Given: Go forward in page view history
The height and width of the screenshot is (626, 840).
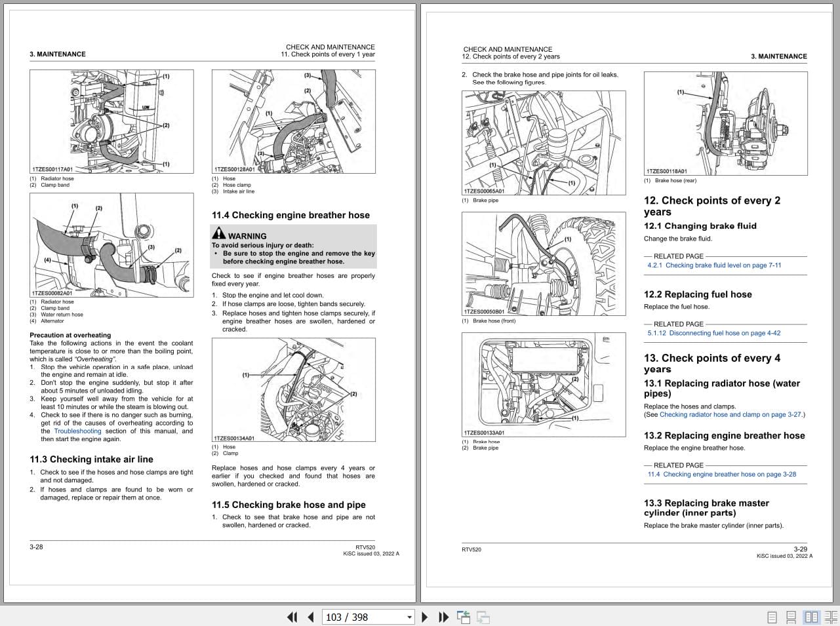Looking at the screenshot, I should (483, 617).
